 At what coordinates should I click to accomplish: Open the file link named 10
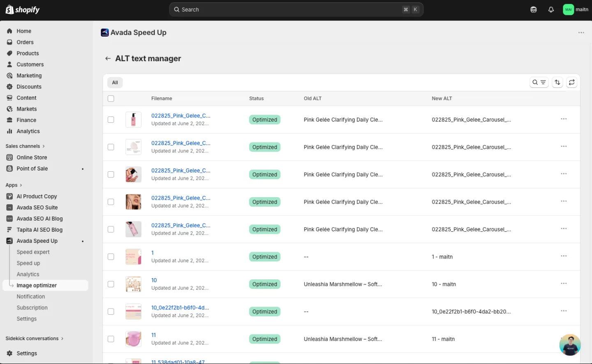coord(154,280)
